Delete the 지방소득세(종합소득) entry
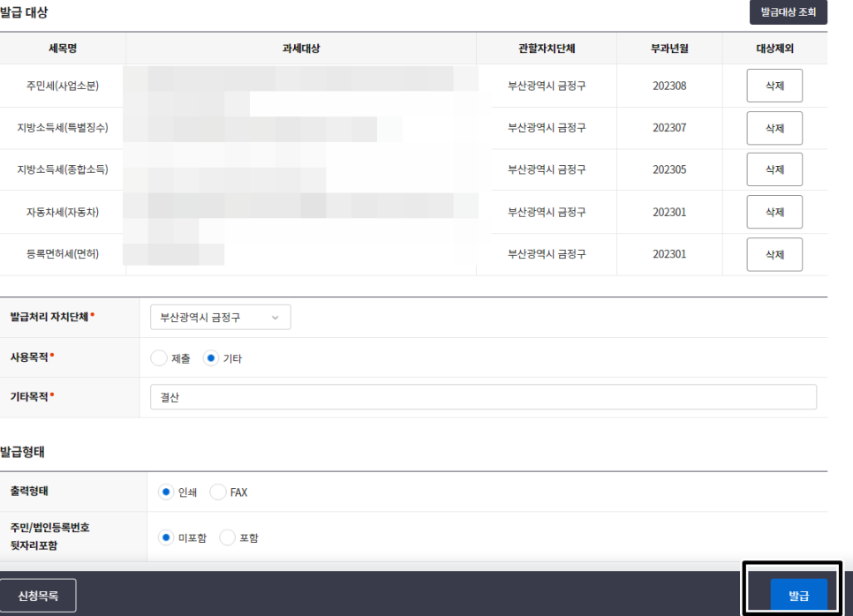The width and height of the screenshot is (853, 616). pyautogui.click(x=774, y=169)
